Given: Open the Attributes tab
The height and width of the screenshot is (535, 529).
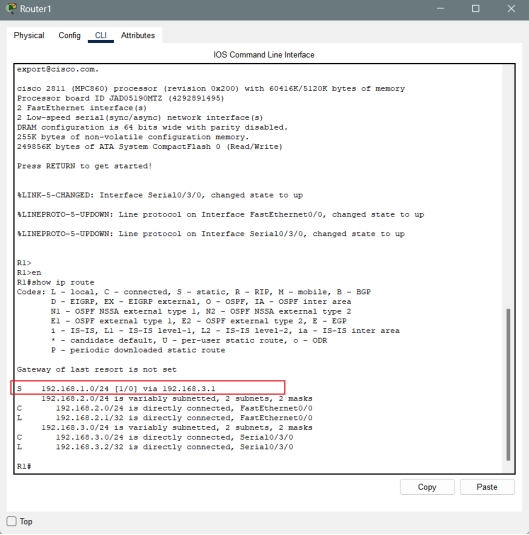Looking at the screenshot, I should click(138, 35).
